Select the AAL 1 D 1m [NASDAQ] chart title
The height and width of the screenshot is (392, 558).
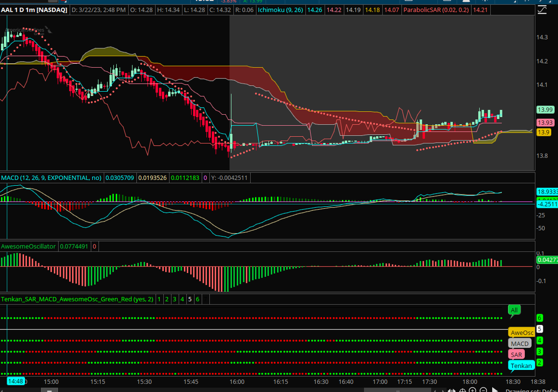[x=34, y=10]
